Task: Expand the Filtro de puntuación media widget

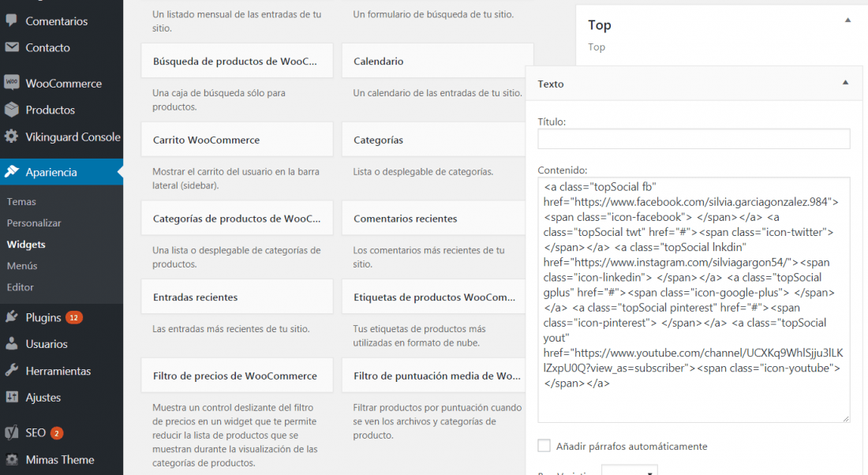Action: coord(433,376)
